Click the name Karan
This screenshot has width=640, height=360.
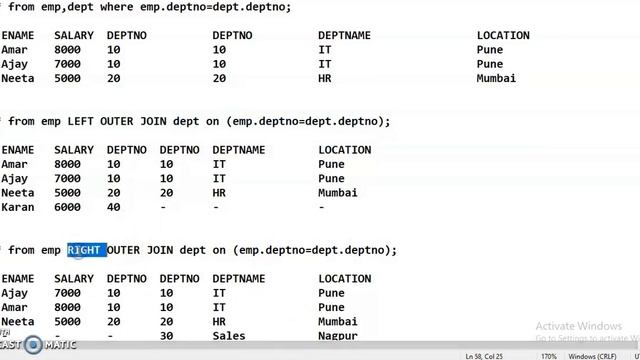click(18, 207)
